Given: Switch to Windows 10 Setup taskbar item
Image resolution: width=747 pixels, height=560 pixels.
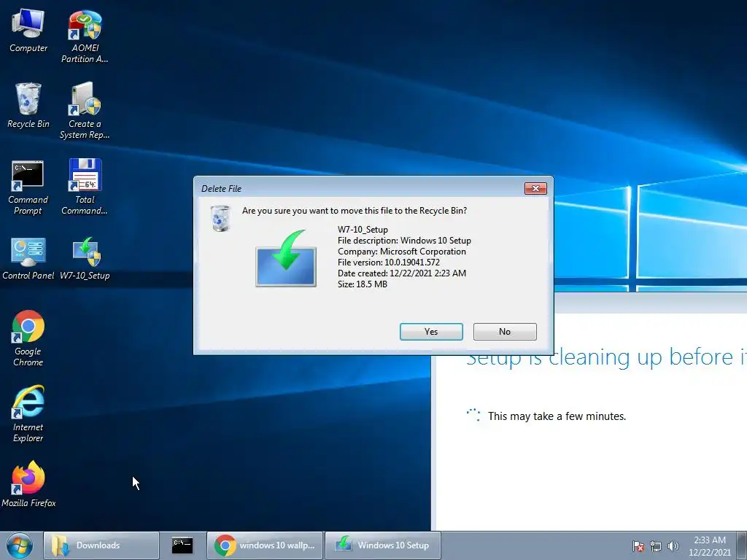Looking at the screenshot, I should click(x=382, y=545).
